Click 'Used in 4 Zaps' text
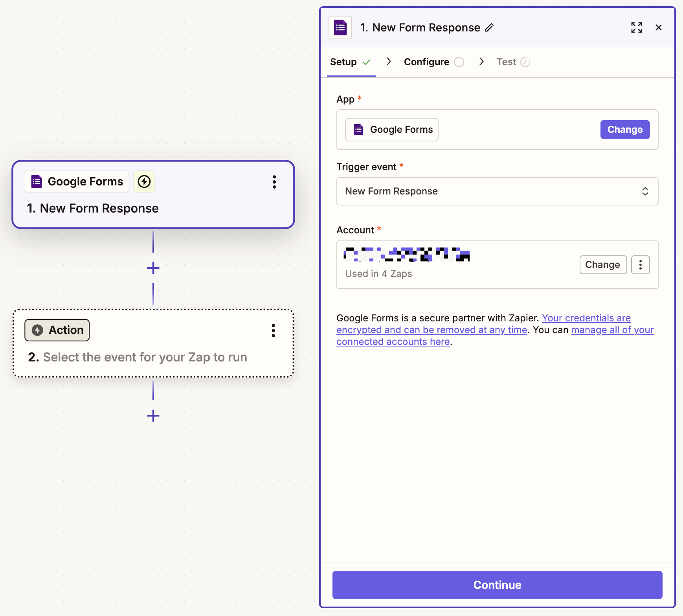The width and height of the screenshot is (683, 616). (x=379, y=274)
